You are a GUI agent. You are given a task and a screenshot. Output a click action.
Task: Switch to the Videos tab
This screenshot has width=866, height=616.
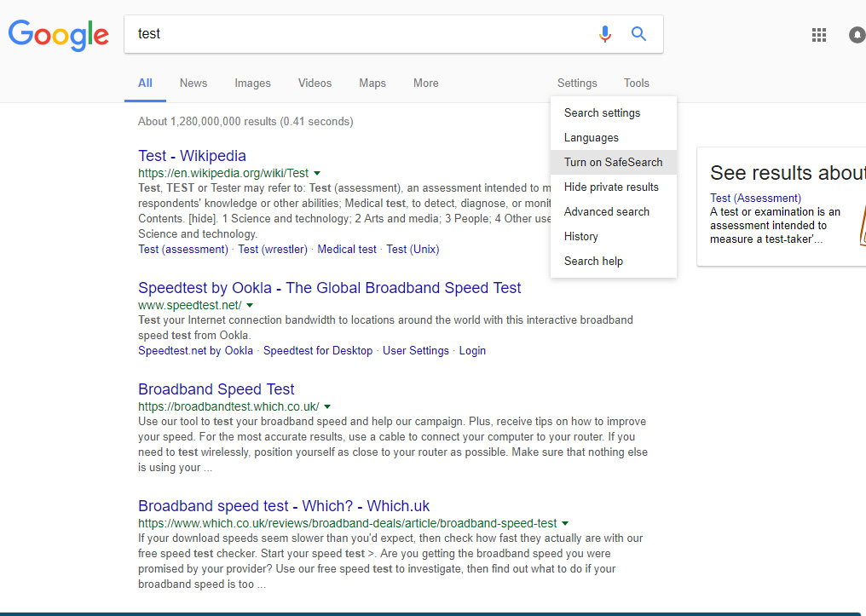coord(315,83)
